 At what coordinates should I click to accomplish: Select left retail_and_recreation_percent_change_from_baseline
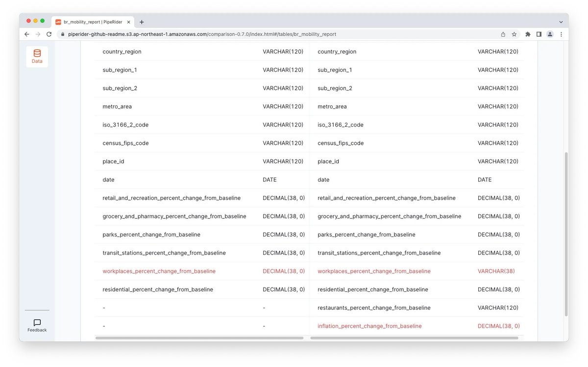coord(171,198)
